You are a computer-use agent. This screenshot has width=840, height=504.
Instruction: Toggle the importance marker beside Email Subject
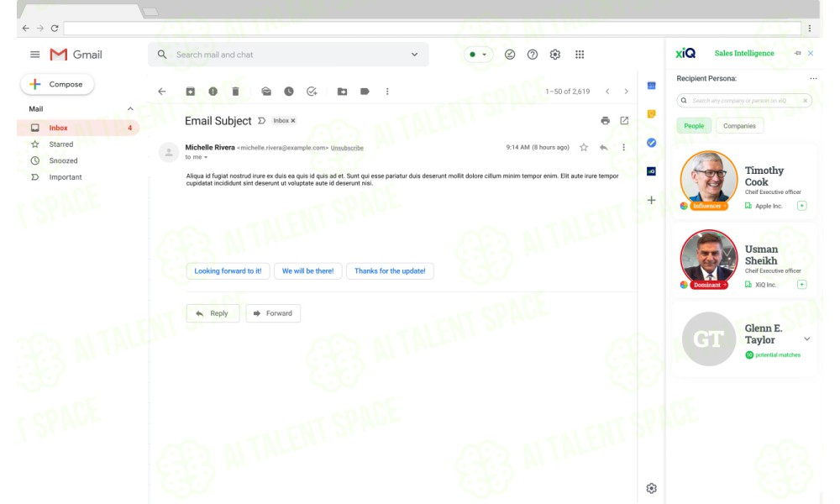pyautogui.click(x=261, y=121)
